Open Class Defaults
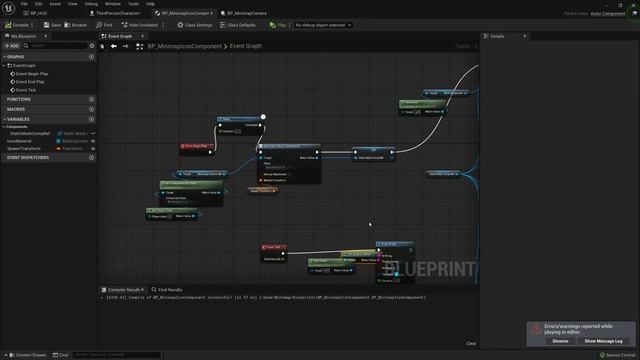 tap(238, 25)
